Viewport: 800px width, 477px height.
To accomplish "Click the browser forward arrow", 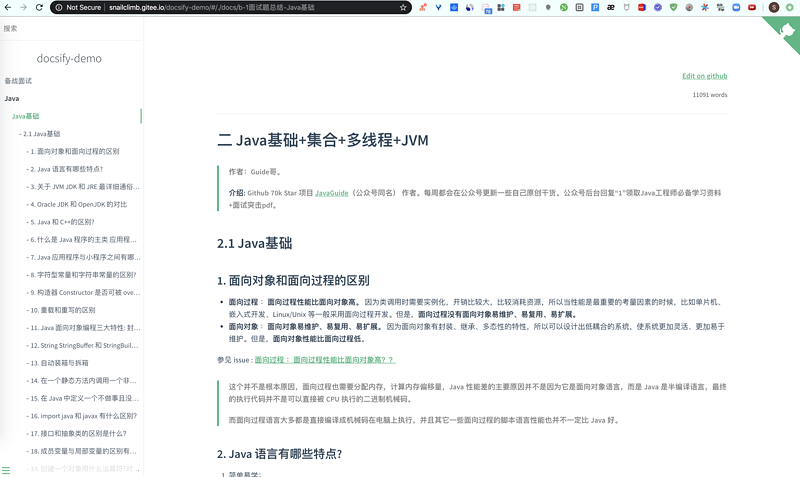I will 23,7.
